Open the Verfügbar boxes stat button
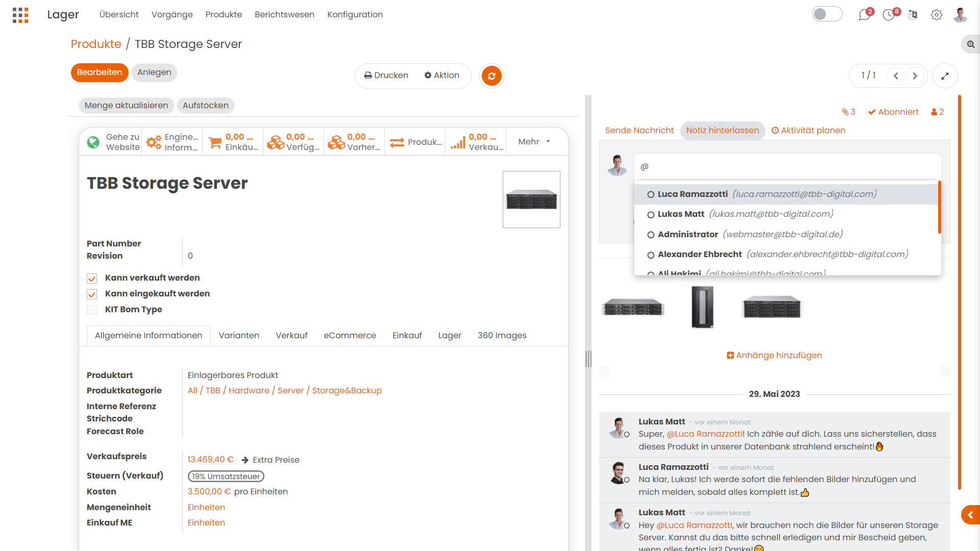Viewport: 980px width, 551px height. [x=293, y=142]
